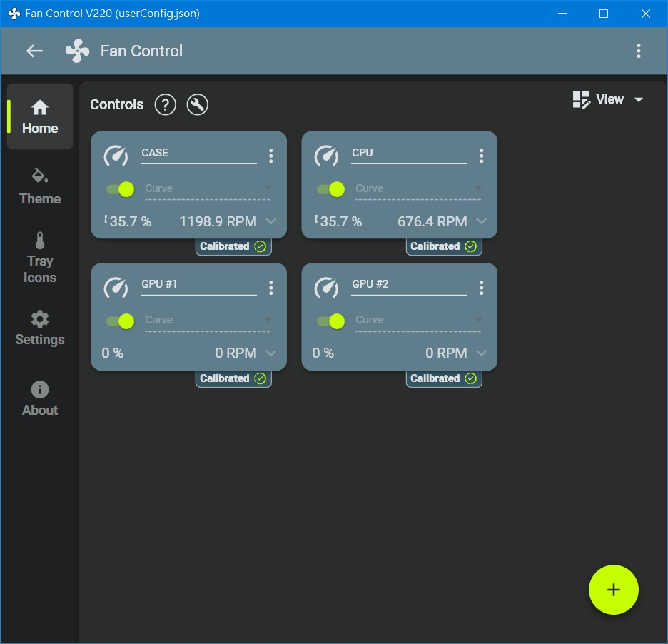Image resolution: width=668 pixels, height=644 pixels.
Task: Click the speedometer icon on GPU #1 card
Action: click(116, 287)
